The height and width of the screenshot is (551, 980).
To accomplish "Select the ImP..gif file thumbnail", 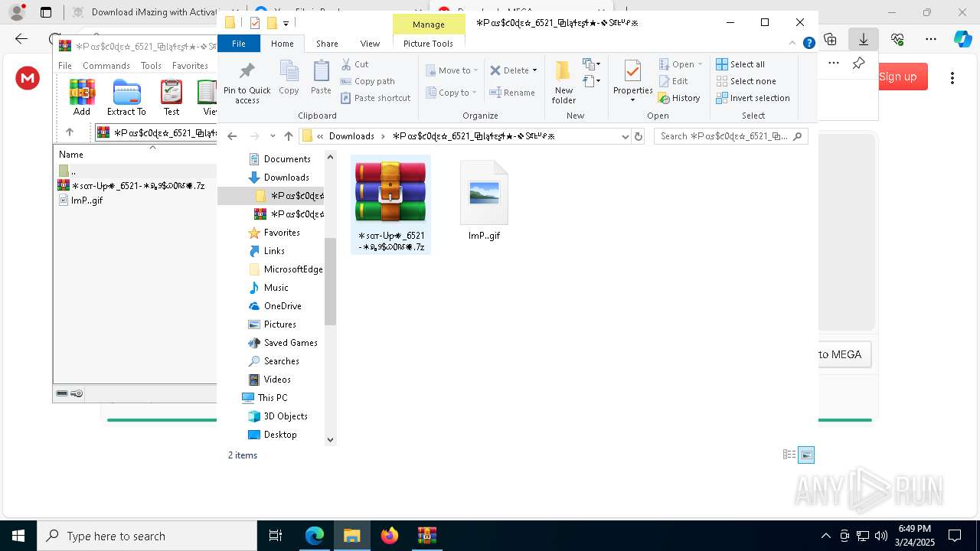I will (x=484, y=201).
